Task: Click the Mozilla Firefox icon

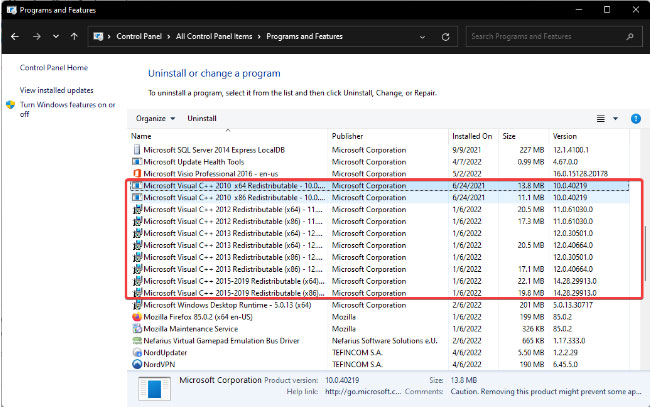Action: tap(137, 317)
